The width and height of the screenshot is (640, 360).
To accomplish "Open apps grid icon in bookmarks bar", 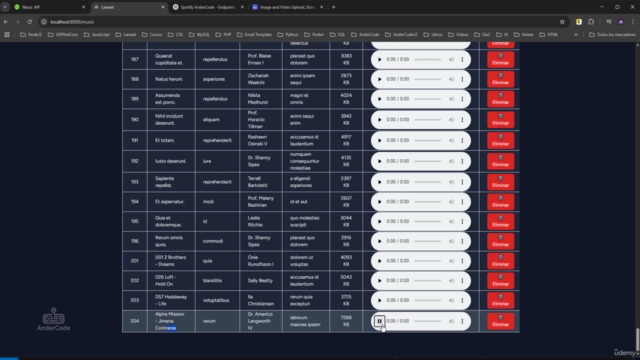I will coord(7,35).
